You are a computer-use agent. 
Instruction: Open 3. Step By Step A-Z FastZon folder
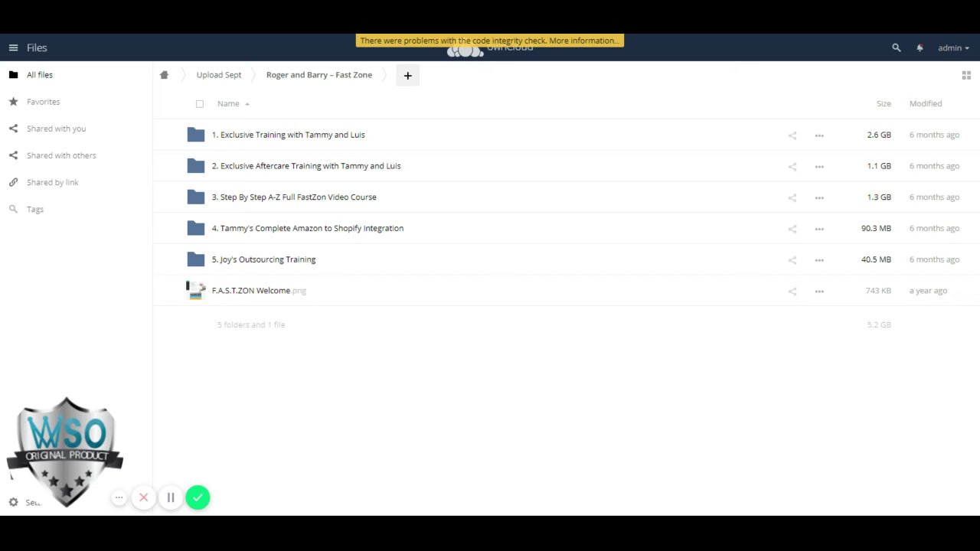tap(294, 197)
